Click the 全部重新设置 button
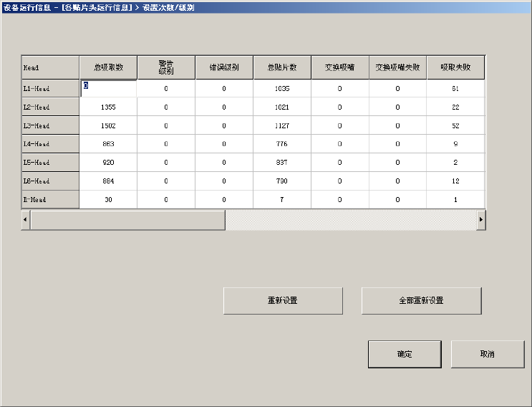532x407 pixels. [422, 301]
